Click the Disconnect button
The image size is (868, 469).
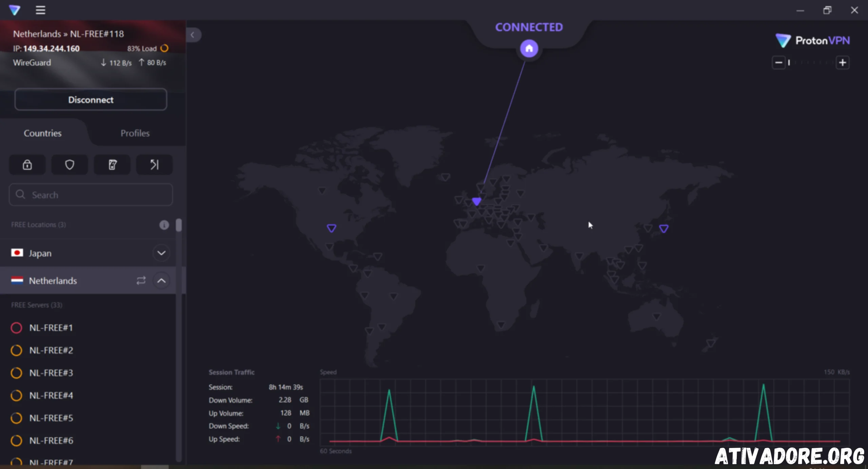pos(91,100)
